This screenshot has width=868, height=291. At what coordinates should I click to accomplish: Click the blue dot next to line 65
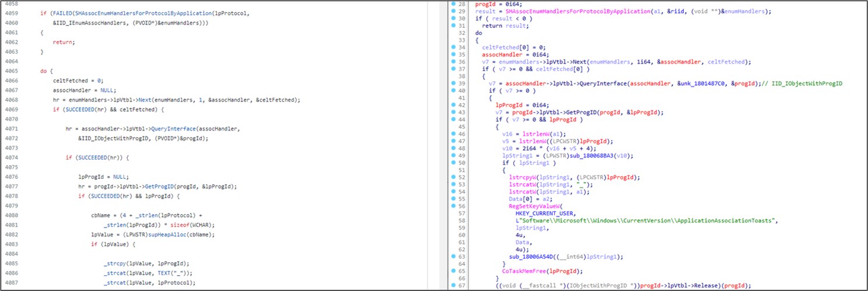tap(454, 271)
